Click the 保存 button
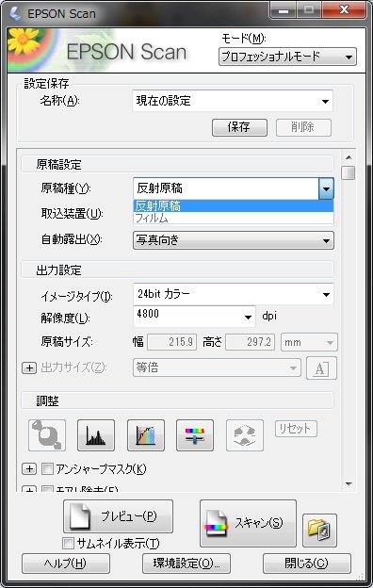The height and width of the screenshot is (588, 373). [239, 127]
